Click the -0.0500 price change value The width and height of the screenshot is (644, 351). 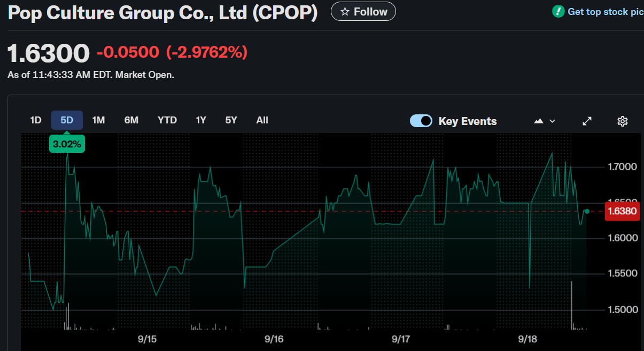(x=128, y=52)
